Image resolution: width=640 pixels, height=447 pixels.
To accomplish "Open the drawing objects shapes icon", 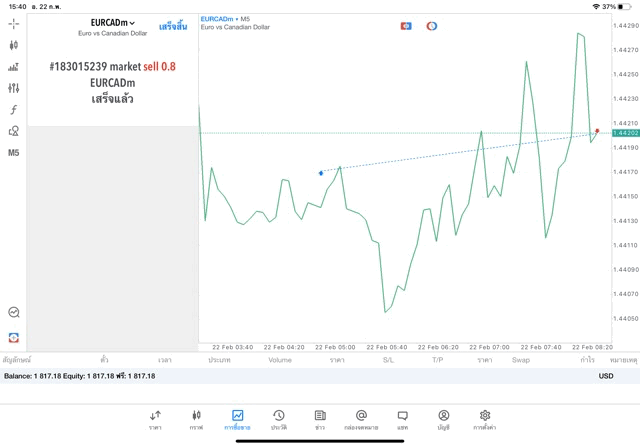I will pos(14,131).
